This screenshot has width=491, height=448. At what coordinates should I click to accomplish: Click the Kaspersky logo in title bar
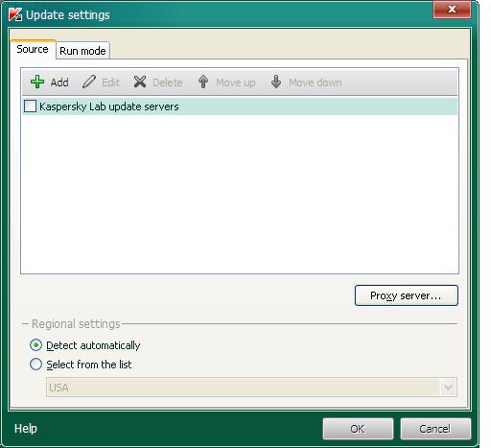15,14
